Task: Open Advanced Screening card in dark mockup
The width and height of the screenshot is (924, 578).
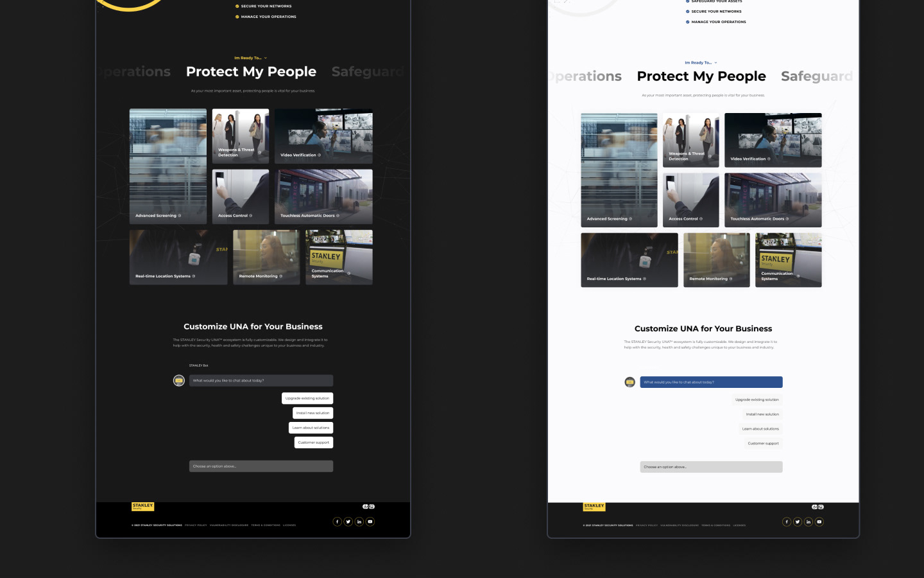Action: [168, 166]
